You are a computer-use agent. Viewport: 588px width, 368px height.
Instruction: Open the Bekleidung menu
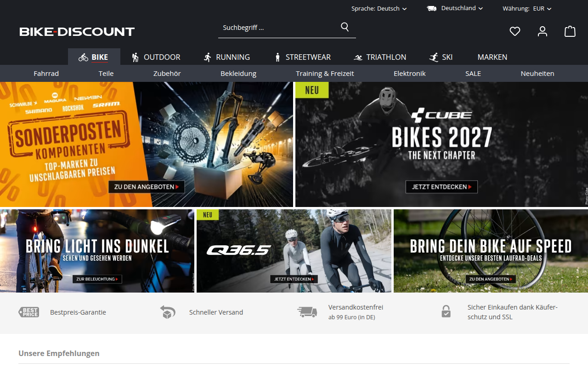tap(238, 73)
